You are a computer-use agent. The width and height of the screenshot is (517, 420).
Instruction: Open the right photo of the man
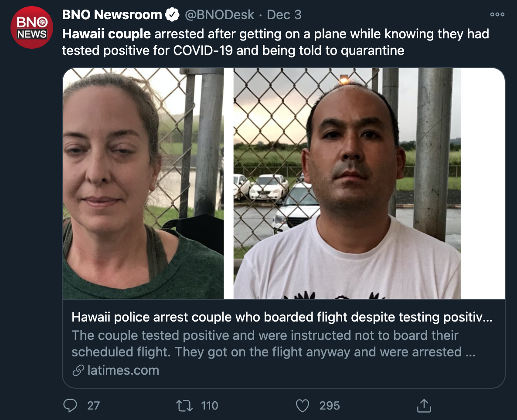click(347, 183)
